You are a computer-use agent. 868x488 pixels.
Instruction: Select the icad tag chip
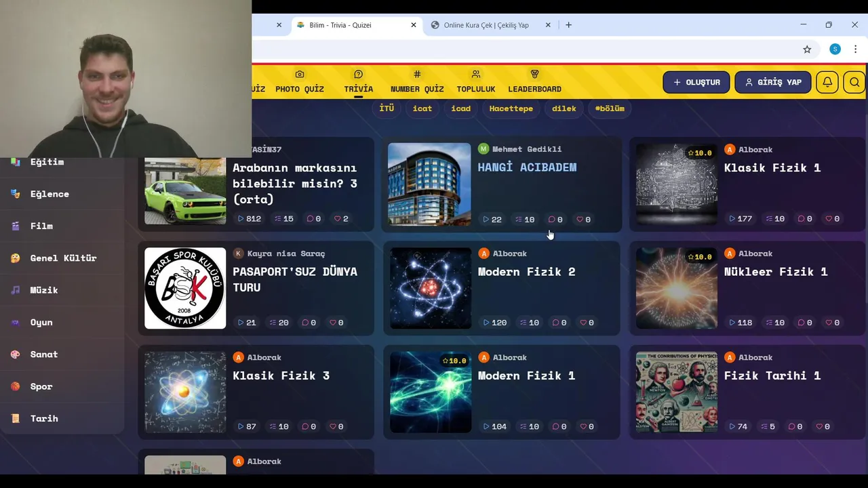tap(461, 108)
